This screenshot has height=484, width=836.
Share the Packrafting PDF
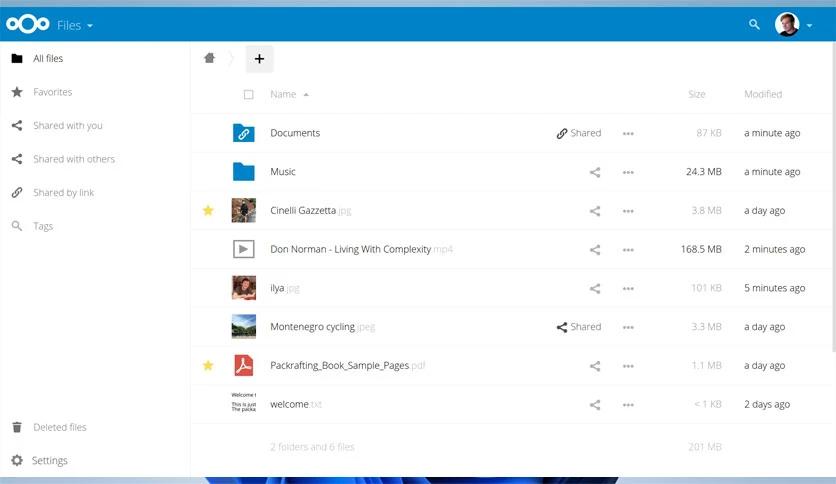[x=595, y=366]
